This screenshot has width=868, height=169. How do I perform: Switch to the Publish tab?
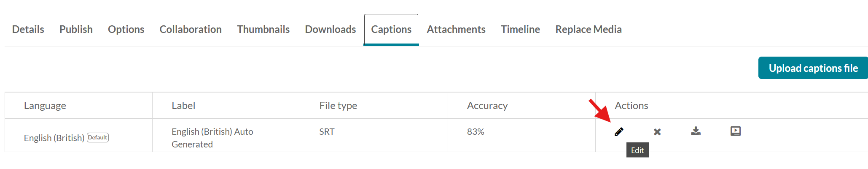coord(76,29)
